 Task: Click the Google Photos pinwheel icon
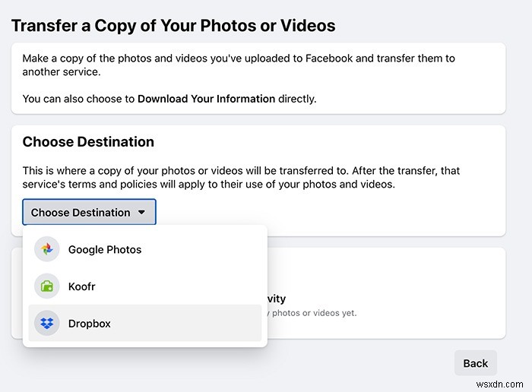tap(47, 249)
